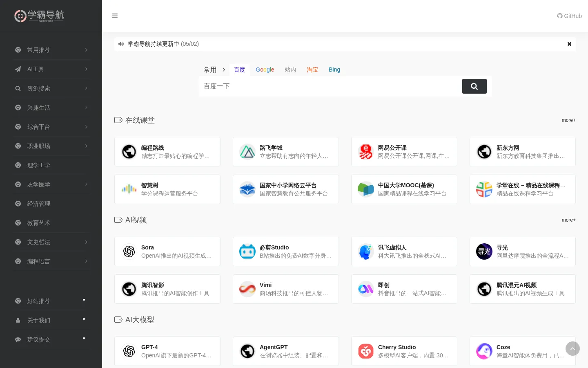Expand the 兴趣生活 sidebar chevron

(x=86, y=108)
